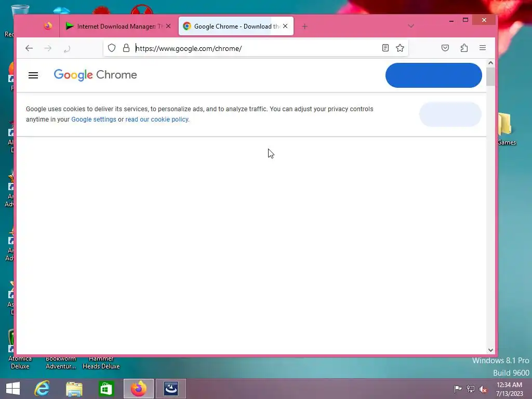Image resolution: width=532 pixels, height=399 pixels.
Task: Select Hammer Heads Deluxe desktop label
Action: point(101,362)
